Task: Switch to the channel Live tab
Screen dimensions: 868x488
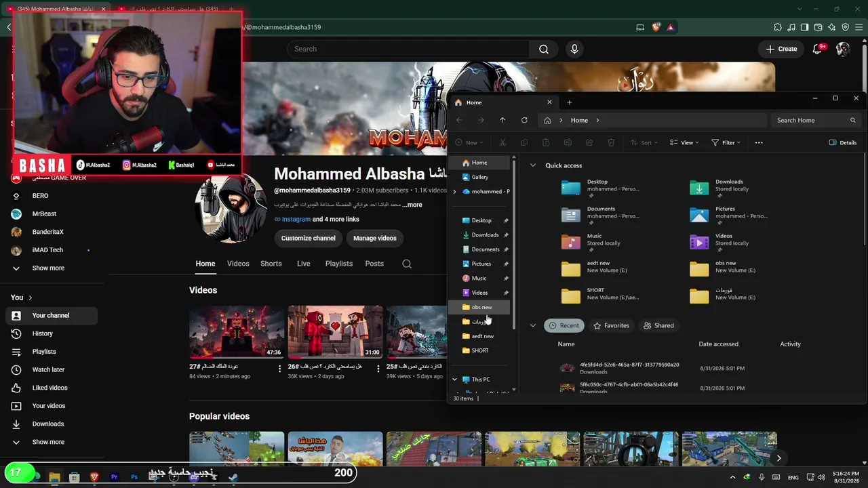Action: tap(303, 264)
